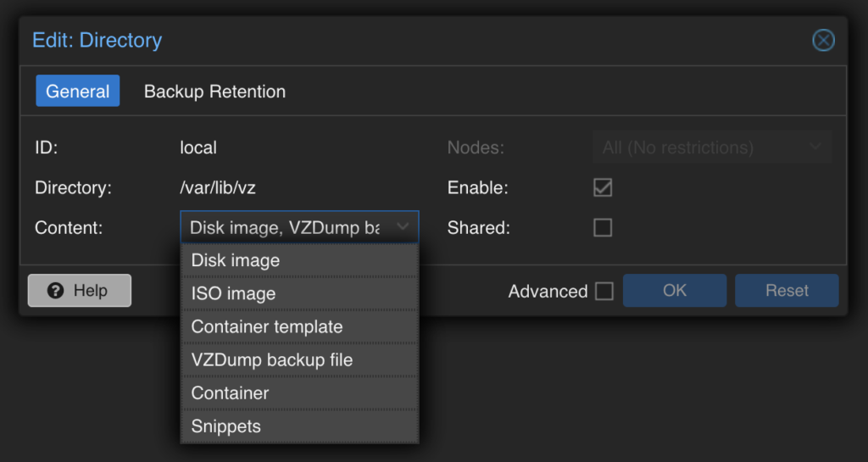Select the General tab

pos(77,92)
